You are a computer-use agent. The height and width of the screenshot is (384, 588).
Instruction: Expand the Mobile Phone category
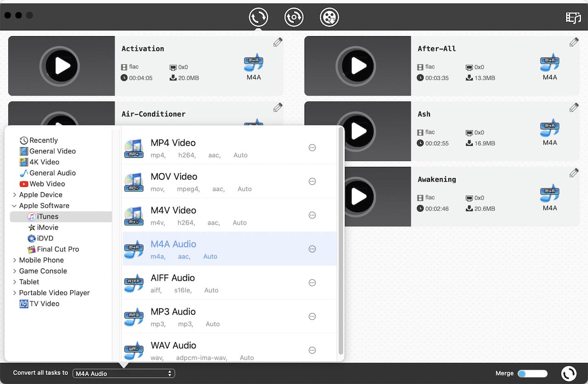tap(15, 260)
